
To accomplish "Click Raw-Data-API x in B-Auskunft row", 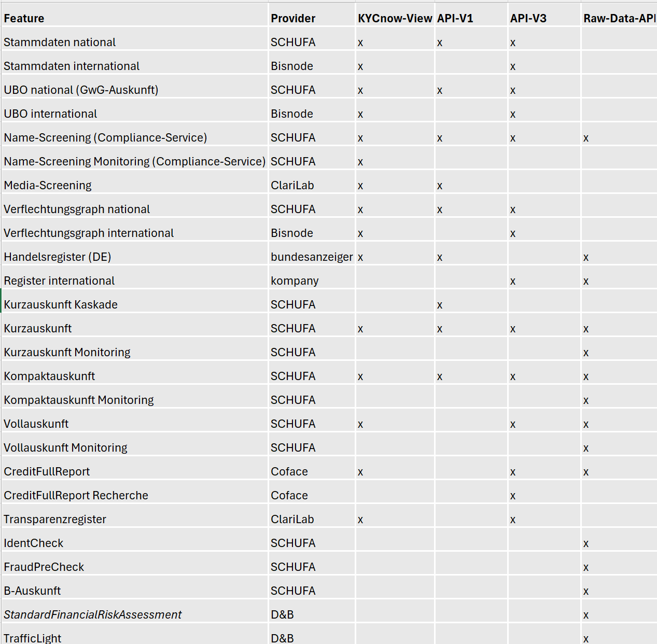I will [586, 592].
